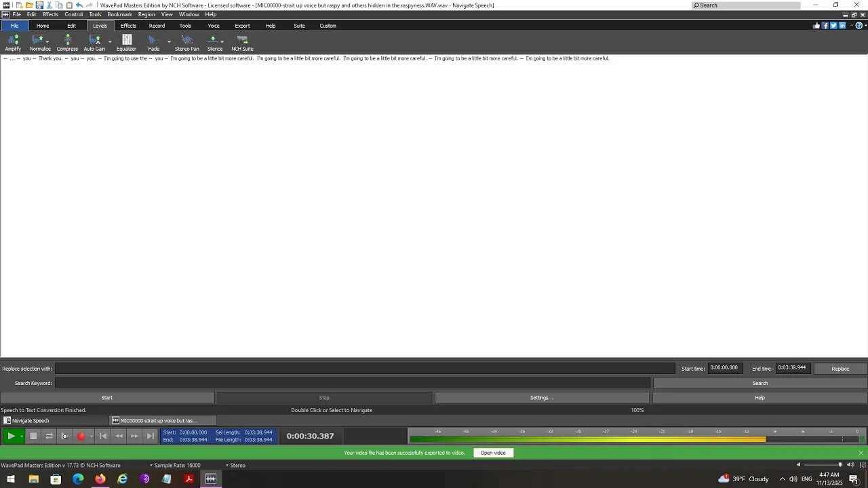Open NCH Suite
The width and height of the screenshot is (868, 488).
coord(242,43)
